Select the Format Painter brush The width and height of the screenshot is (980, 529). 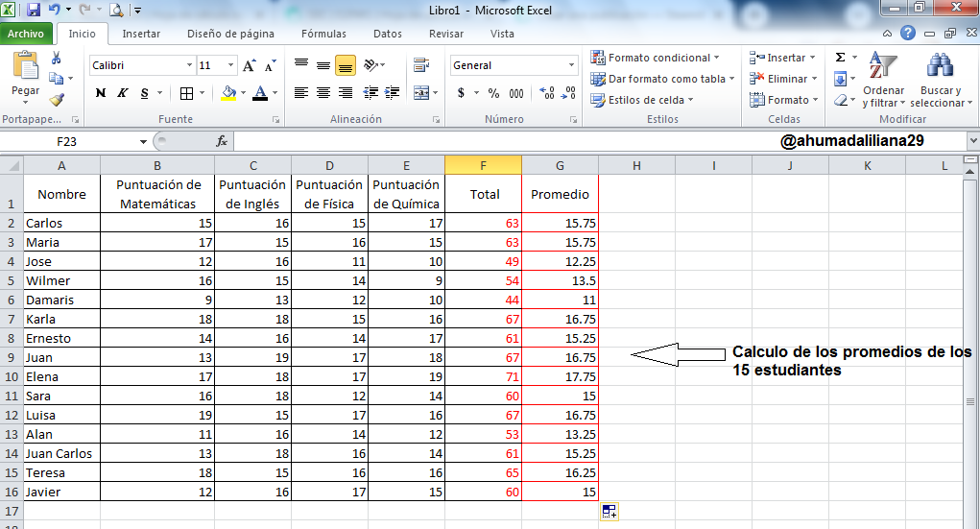point(57,100)
